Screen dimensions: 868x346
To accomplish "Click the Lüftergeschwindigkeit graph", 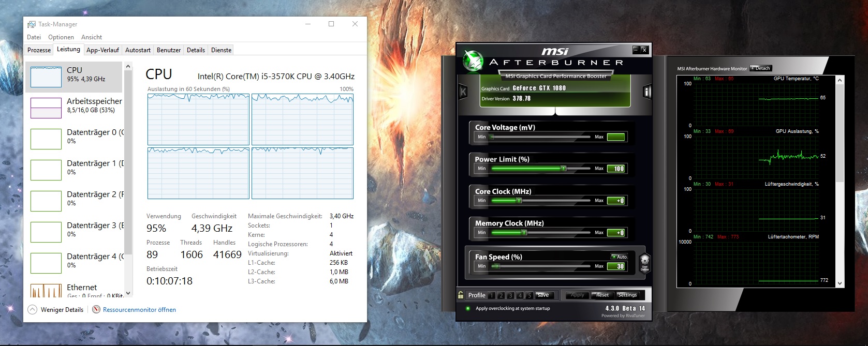I will point(756,209).
